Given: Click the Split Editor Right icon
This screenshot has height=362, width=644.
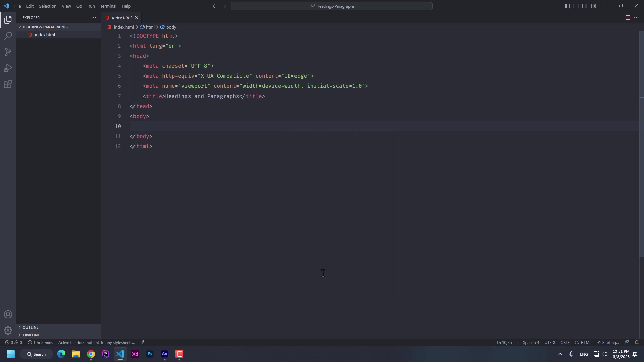Looking at the screenshot, I should point(628,18).
